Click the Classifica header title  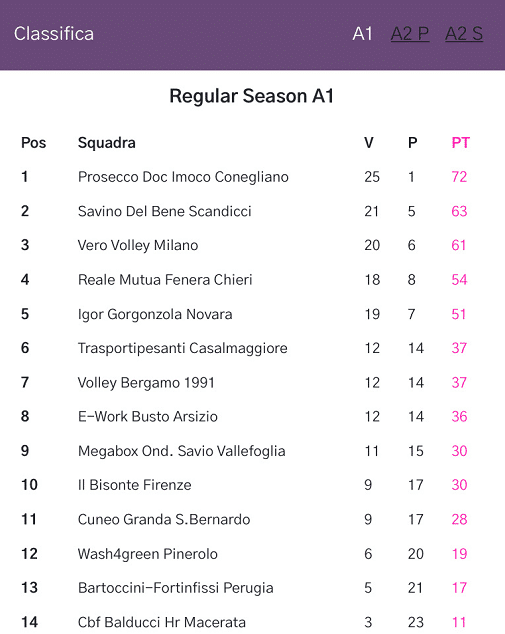point(54,34)
